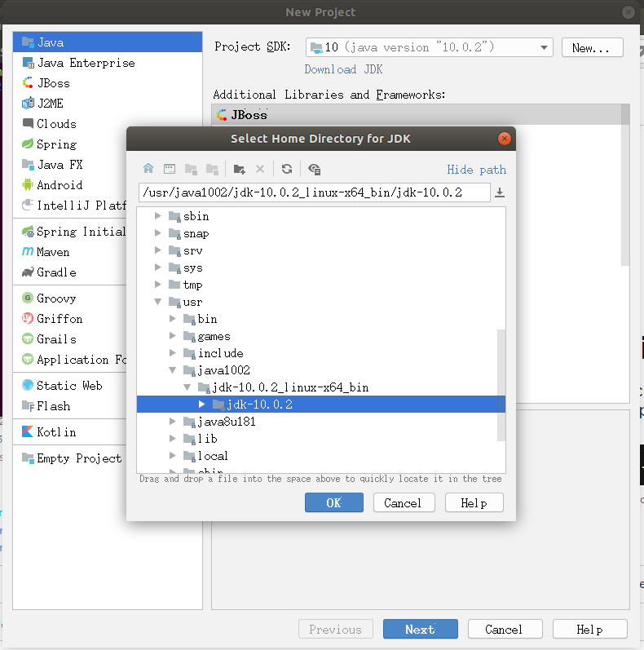Image resolution: width=644 pixels, height=650 pixels.
Task: Confirm JDK directory with OK
Action: point(334,502)
